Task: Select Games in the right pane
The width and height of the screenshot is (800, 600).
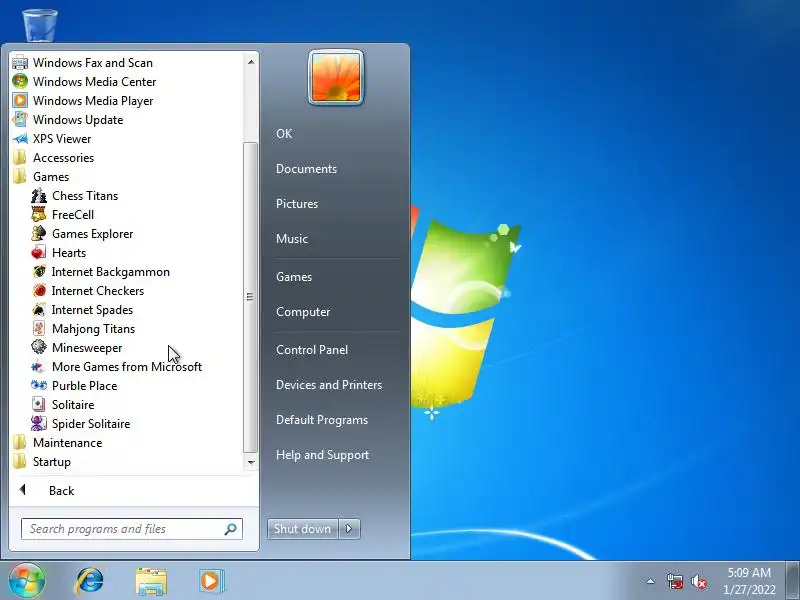Action: pyautogui.click(x=294, y=277)
